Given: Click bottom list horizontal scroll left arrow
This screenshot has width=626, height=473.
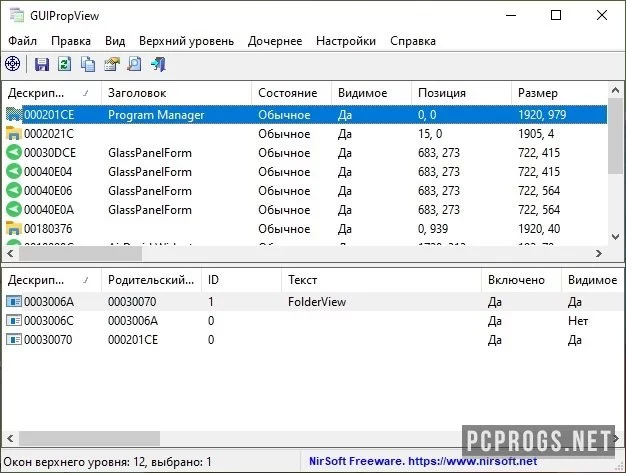Looking at the screenshot, I should click(x=10, y=438).
